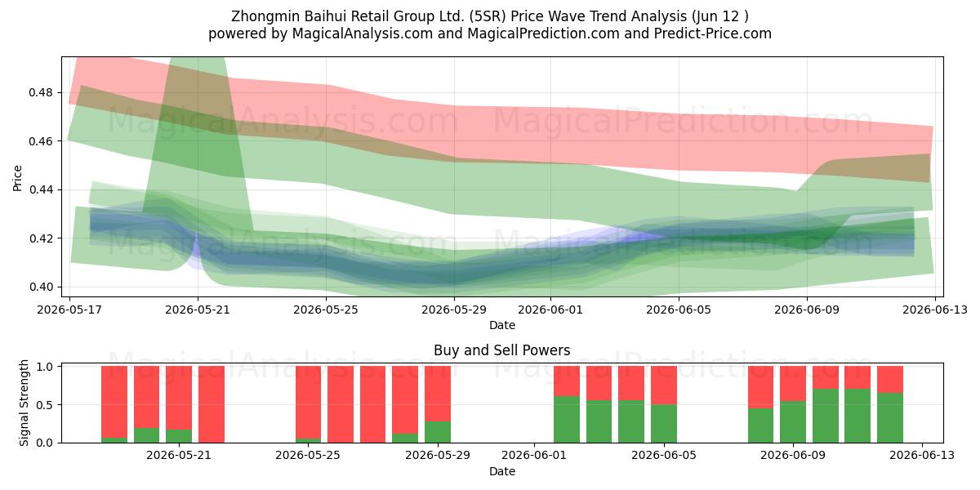980x490 pixels.
Task: Select the red sell segment of the 2026-06-09 bar
Action: pos(793,384)
